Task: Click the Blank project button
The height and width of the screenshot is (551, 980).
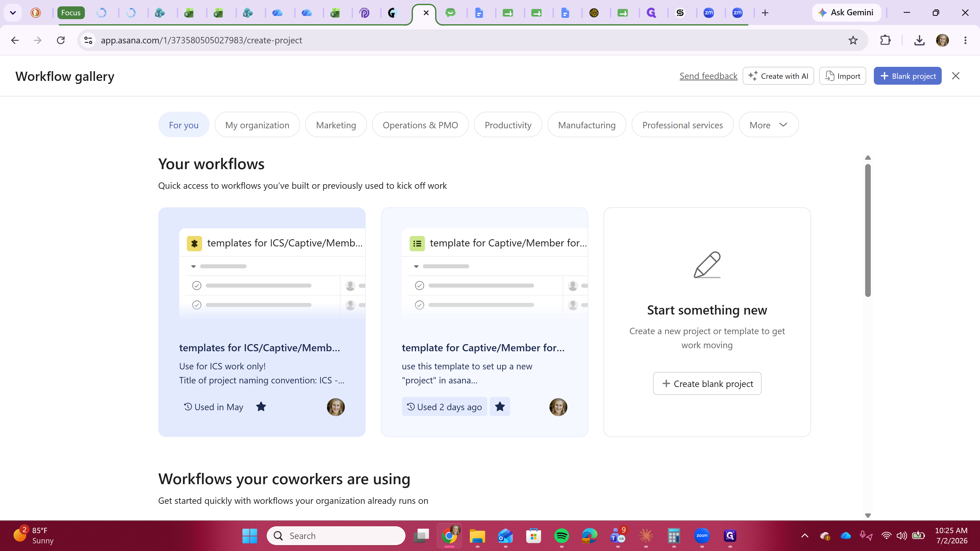Action: (x=907, y=76)
